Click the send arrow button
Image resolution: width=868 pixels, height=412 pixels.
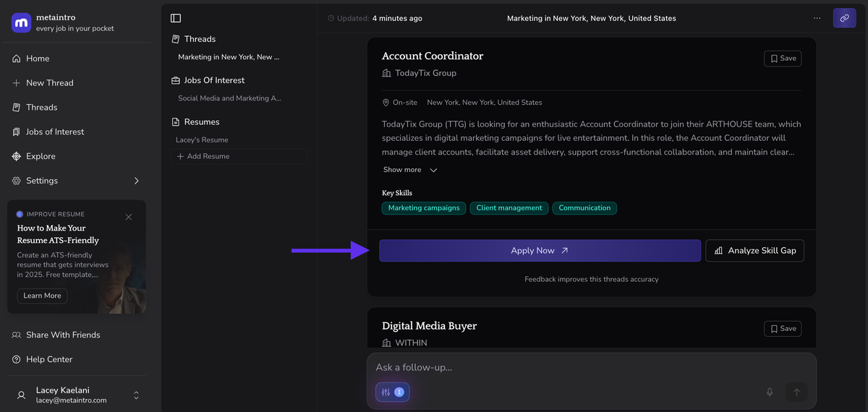point(796,392)
